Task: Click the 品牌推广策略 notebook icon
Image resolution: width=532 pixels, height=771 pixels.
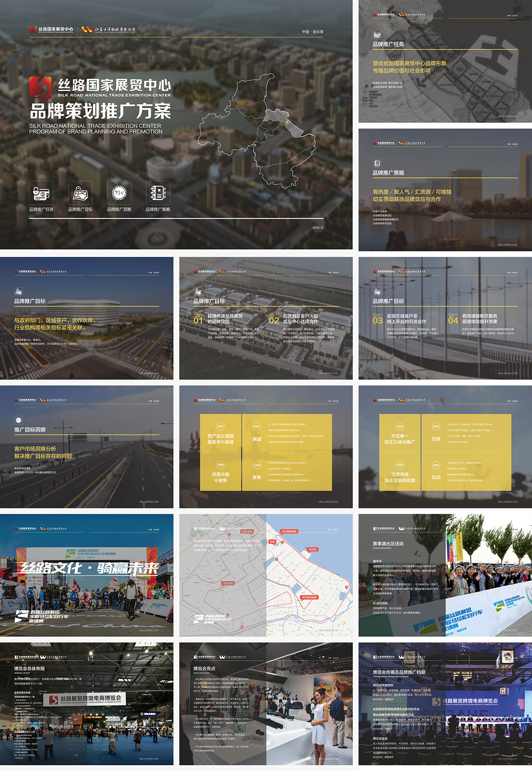Action: pos(158,193)
